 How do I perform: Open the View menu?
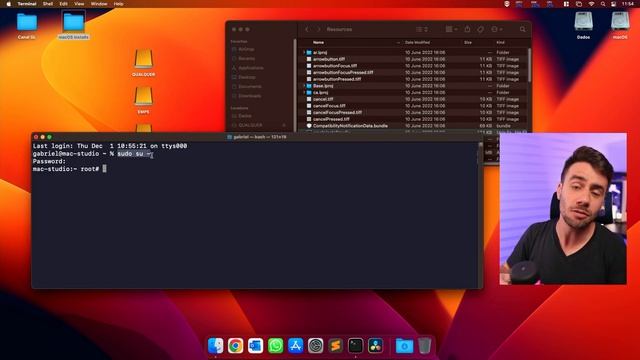click(x=79, y=4)
